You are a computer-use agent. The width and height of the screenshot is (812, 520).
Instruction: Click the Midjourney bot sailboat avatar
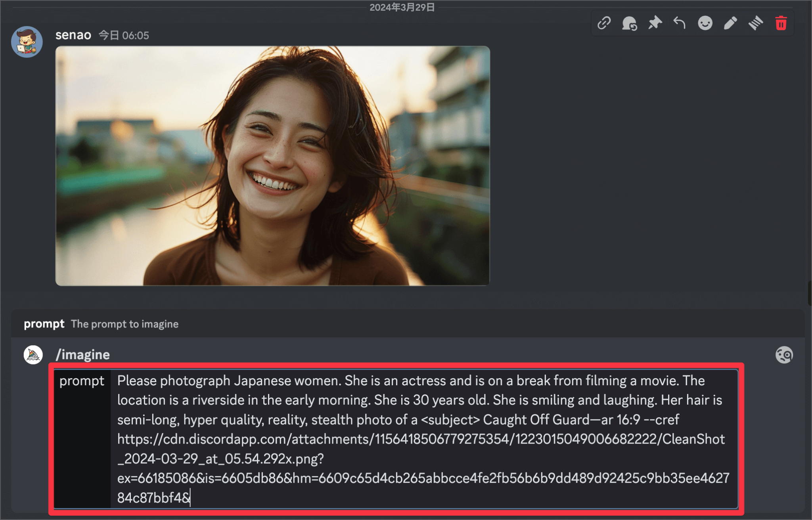click(x=33, y=355)
